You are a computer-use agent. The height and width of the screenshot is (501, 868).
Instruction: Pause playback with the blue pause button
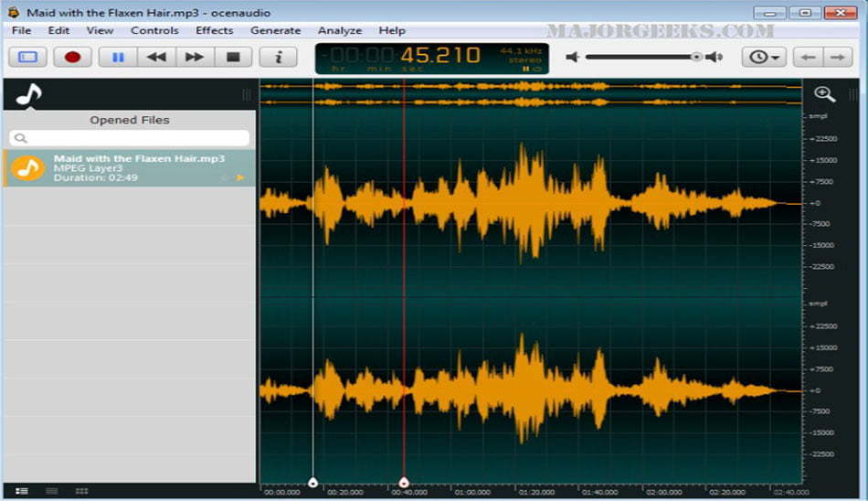[x=118, y=57]
